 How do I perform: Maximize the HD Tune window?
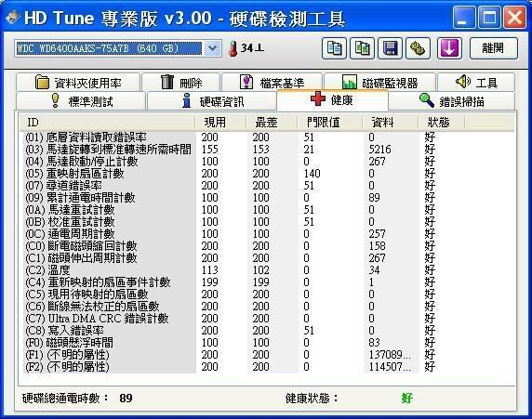coord(489,18)
